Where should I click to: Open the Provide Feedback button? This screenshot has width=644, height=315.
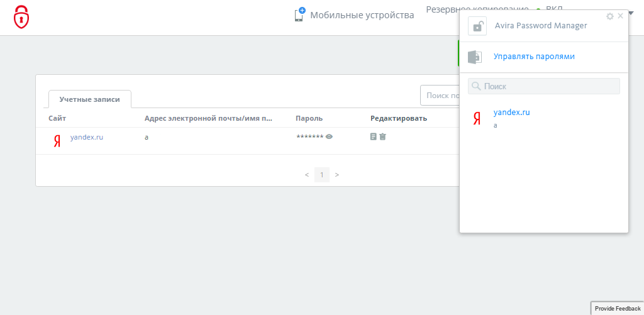coord(618,309)
